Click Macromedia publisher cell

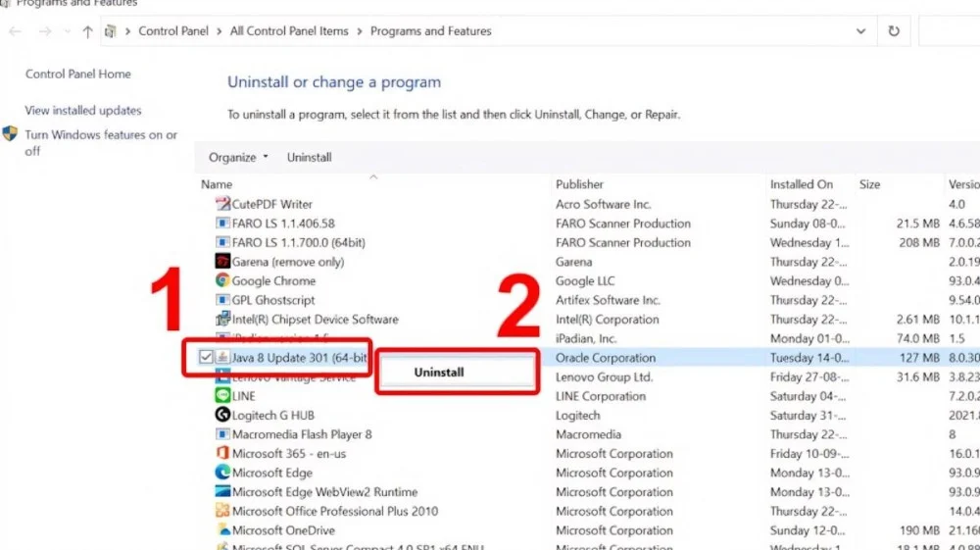point(588,434)
